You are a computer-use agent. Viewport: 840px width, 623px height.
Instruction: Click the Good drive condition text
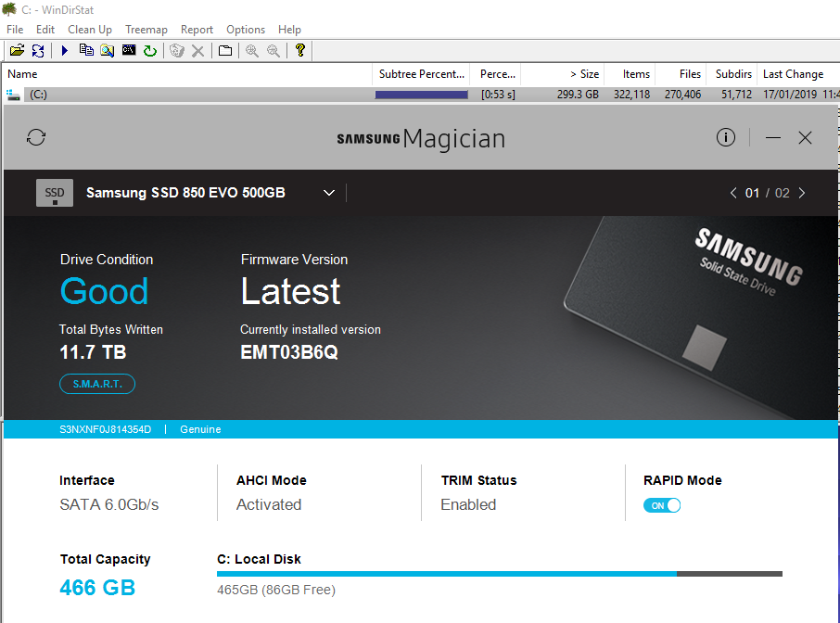104,291
